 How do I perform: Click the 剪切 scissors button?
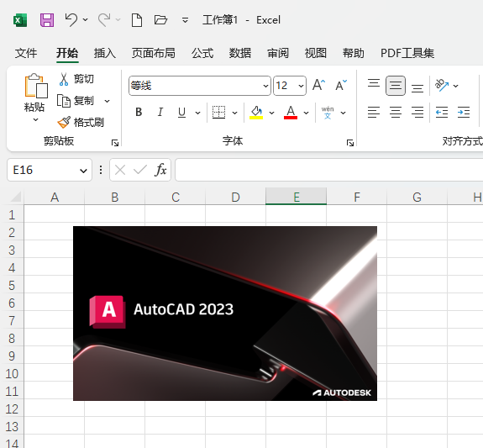pyautogui.click(x=76, y=79)
